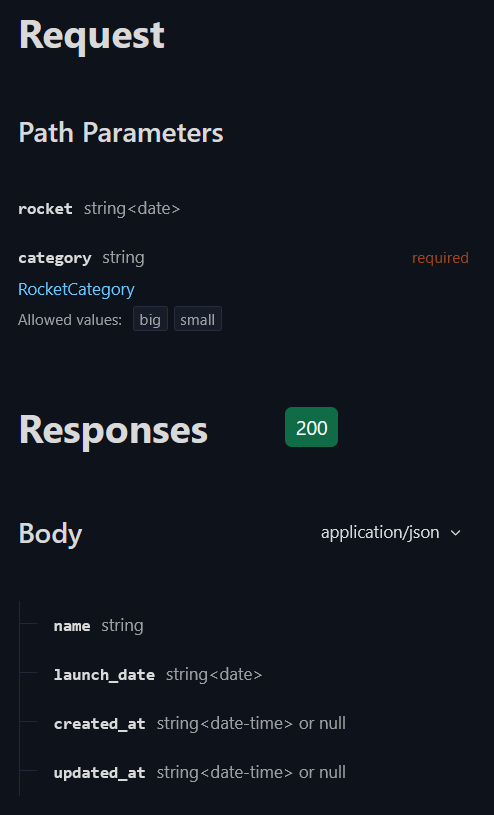Select the created_at property row
This screenshot has height=815, width=494.
point(244,724)
